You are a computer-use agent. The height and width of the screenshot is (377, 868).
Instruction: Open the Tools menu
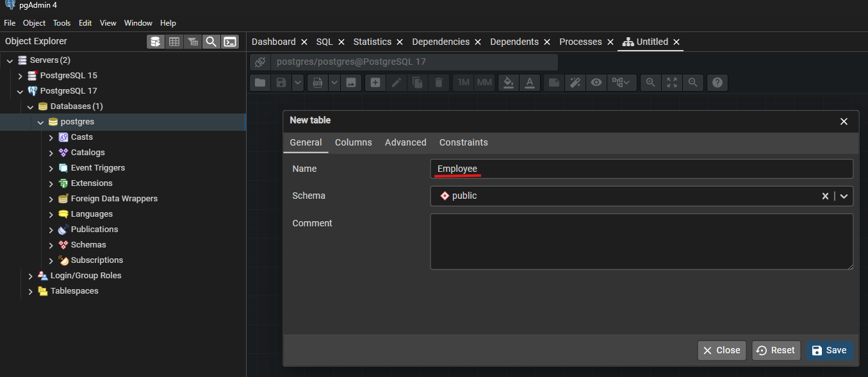[x=61, y=23]
